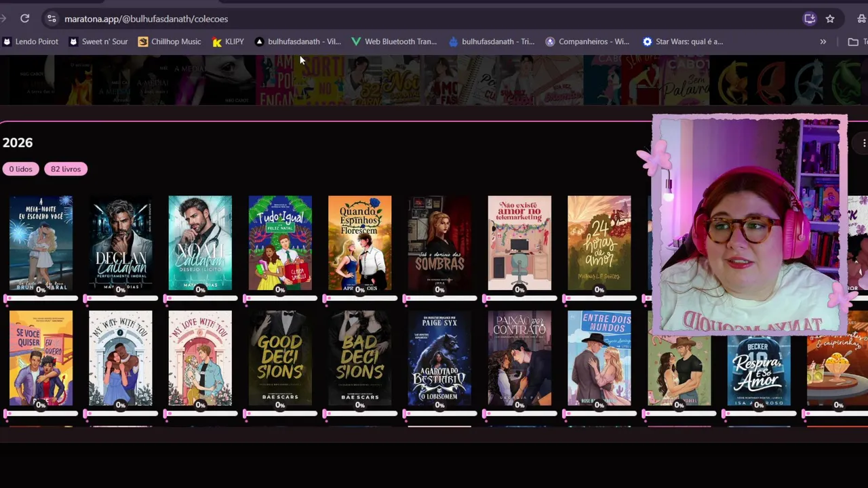Click progress bar under 24 horas de amor
This screenshot has width=868, height=488.
click(599, 298)
